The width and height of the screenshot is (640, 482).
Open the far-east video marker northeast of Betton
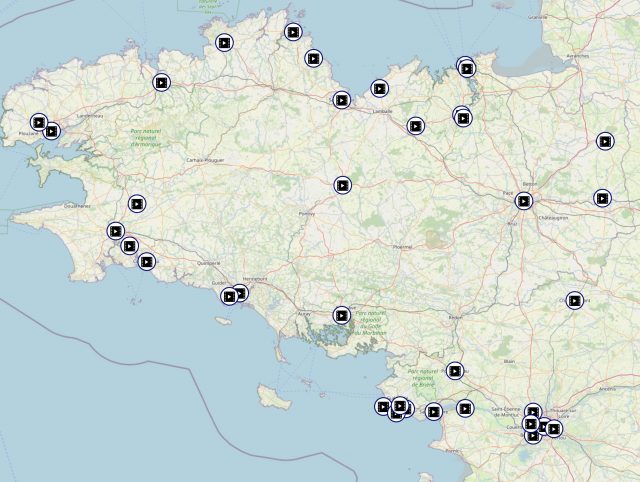[x=605, y=141]
